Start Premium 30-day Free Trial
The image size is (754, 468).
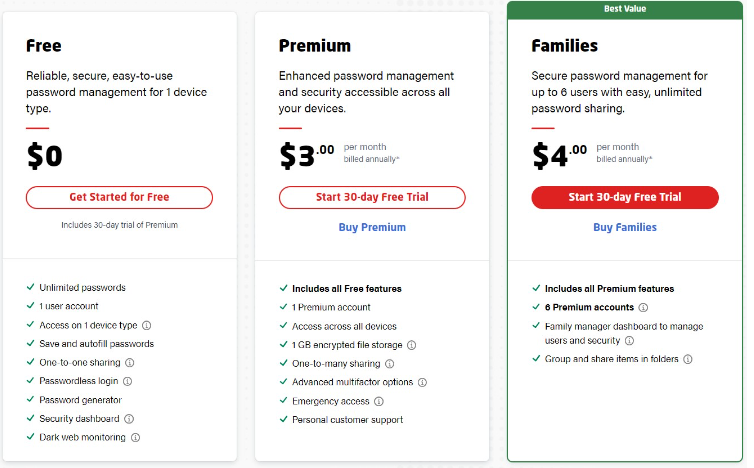372,197
